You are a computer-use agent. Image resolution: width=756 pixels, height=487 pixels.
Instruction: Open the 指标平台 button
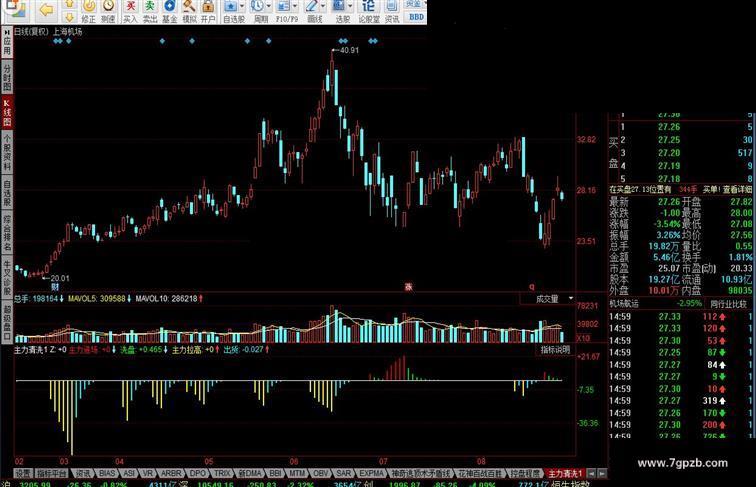(x=52, y=473)
